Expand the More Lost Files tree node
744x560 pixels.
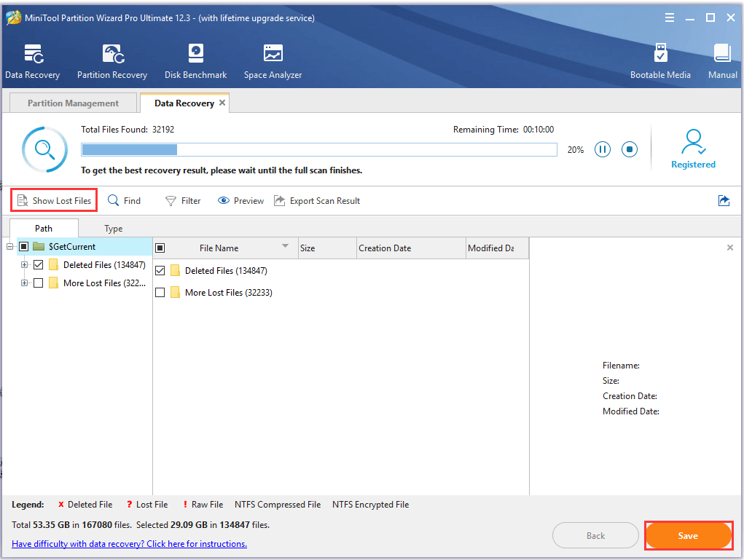click(24, 283)
